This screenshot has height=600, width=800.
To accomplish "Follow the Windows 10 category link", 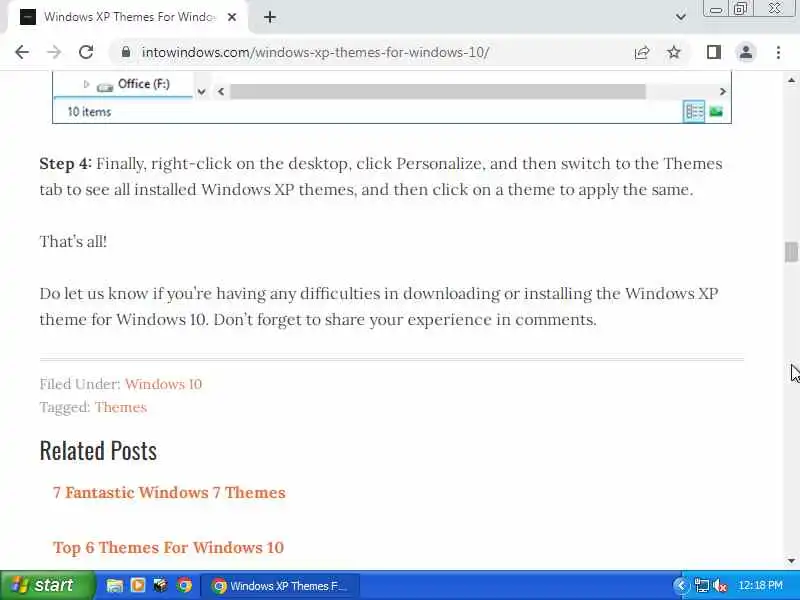I will pyautogui.click(x=163, y=384).
